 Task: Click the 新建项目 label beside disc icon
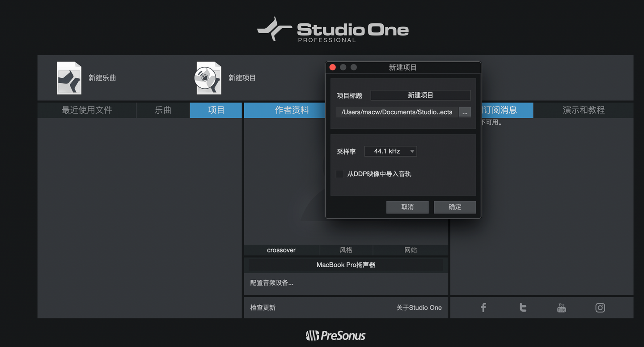pos(242,78)
